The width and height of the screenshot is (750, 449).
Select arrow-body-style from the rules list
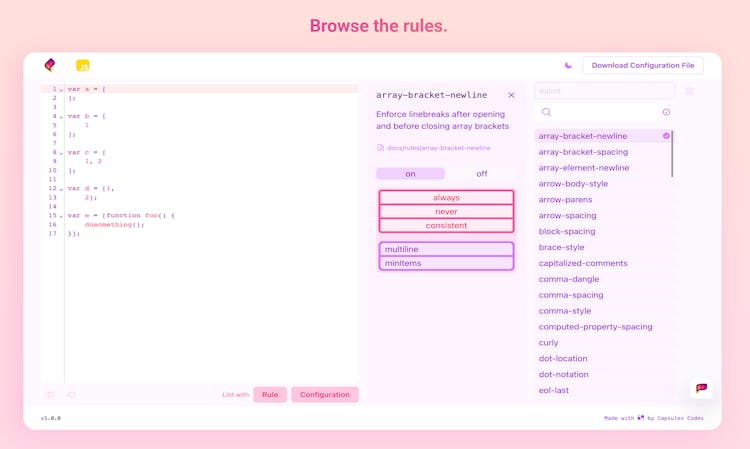pyautogui.click(x=573, y=184)
